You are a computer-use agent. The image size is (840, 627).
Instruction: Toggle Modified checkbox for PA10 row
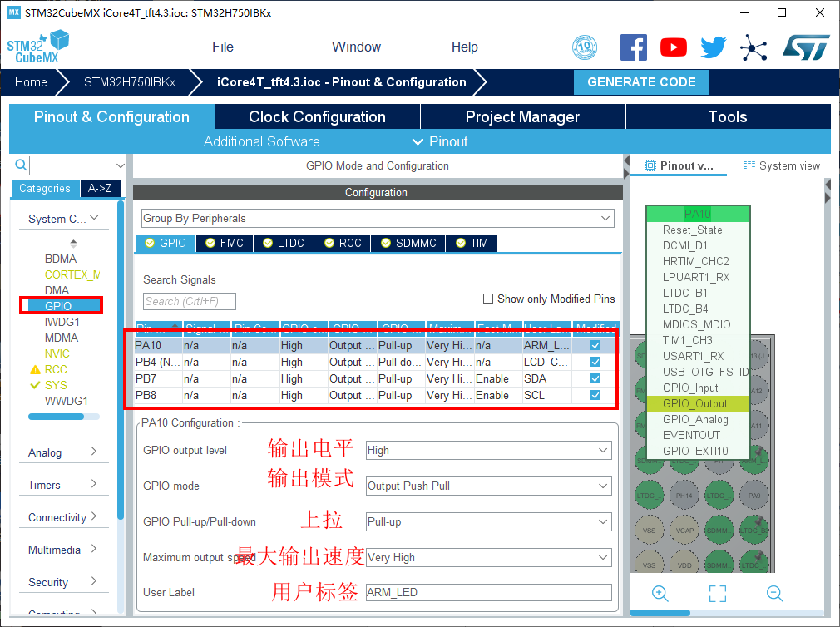click(595, 345)
